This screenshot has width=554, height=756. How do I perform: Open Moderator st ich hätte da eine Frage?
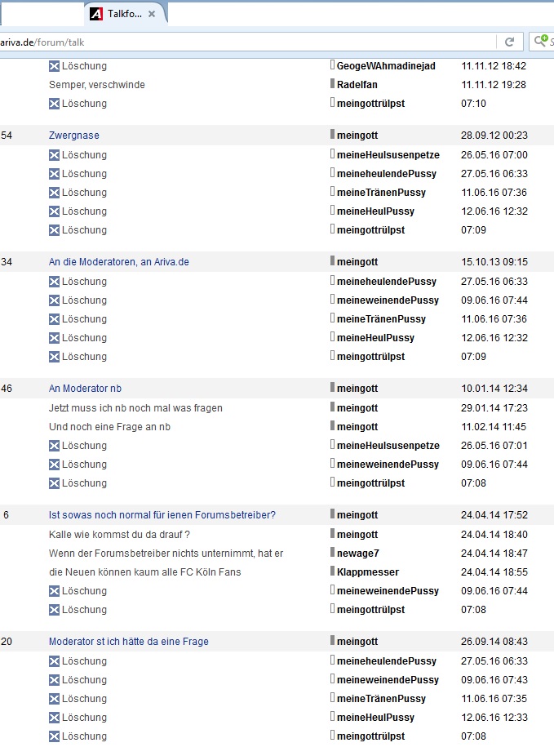[x=128, y=642]
